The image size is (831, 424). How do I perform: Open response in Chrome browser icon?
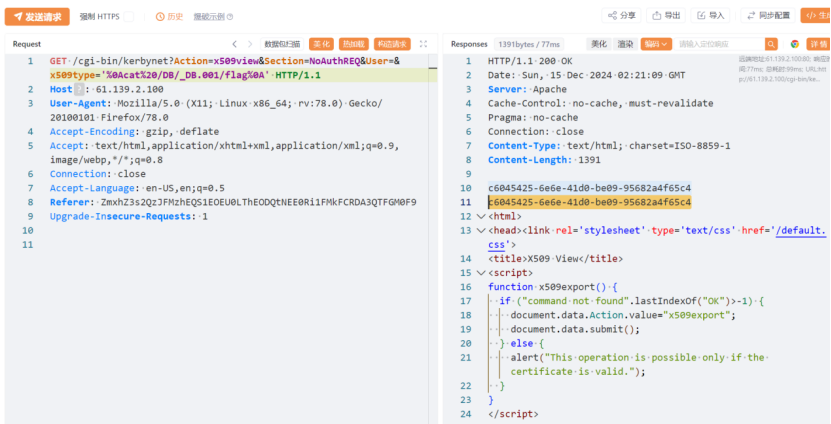(794, 44)
